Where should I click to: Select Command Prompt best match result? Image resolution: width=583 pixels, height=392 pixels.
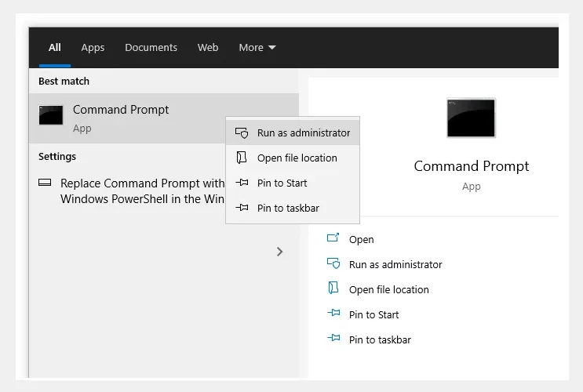(163, 118)
